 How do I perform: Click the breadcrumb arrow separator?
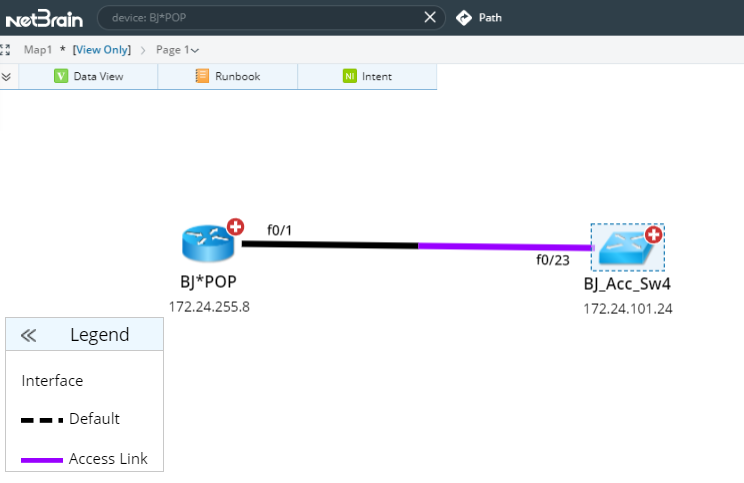143,50
